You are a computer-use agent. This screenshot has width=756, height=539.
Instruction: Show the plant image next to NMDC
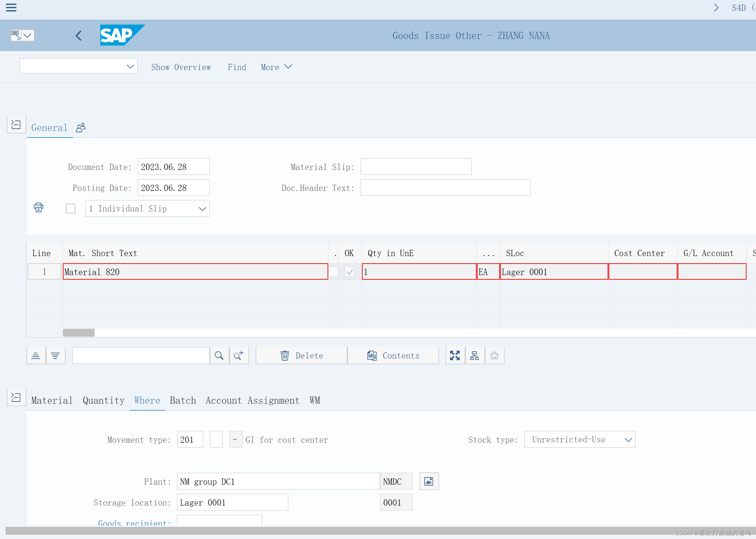(x=429, y=481)
